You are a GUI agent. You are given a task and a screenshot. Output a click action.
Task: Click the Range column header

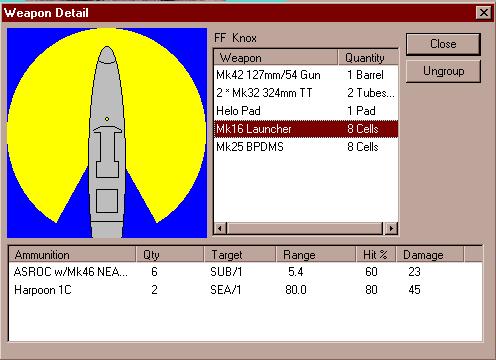click(316, 255)
